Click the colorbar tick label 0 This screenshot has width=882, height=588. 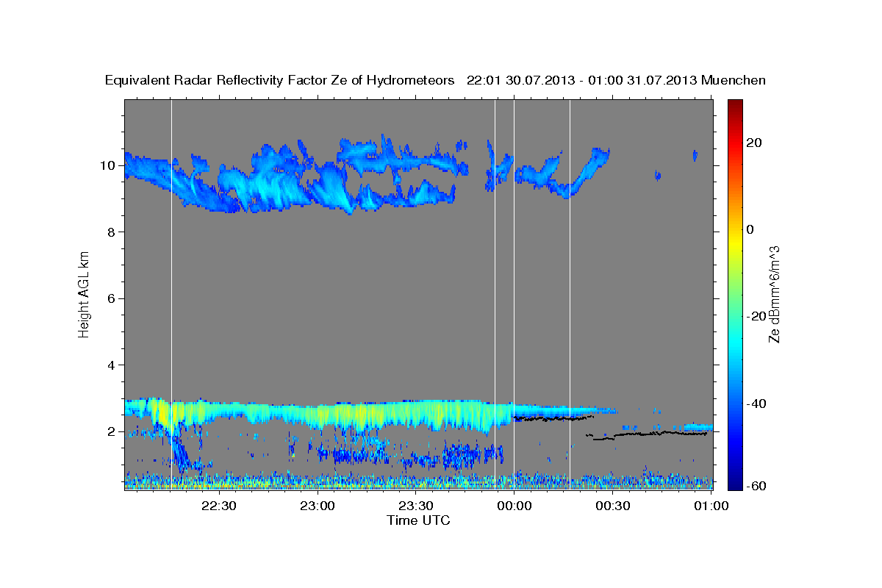[750, 229]
